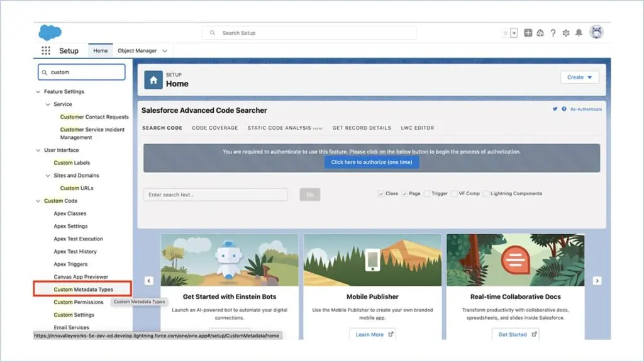Show the previous carousel card

tap(148, 281)
